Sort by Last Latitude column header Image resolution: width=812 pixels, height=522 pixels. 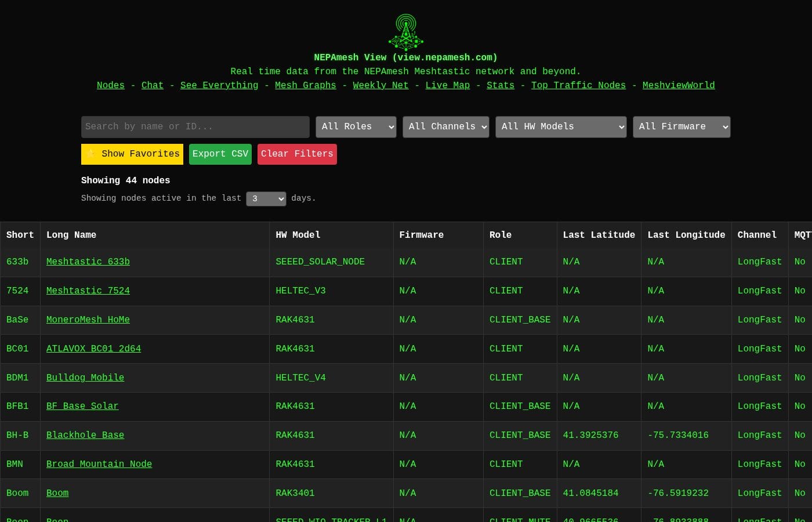coord(599,235)
